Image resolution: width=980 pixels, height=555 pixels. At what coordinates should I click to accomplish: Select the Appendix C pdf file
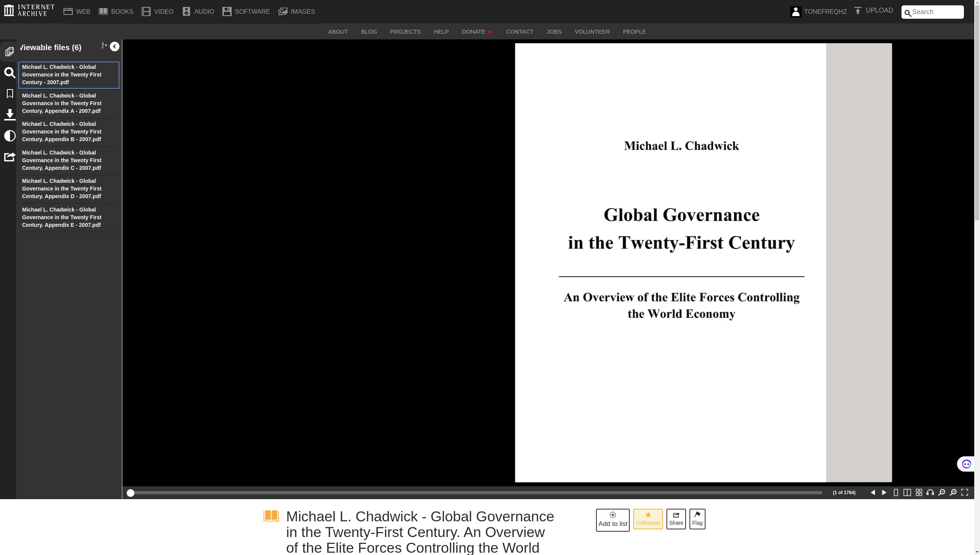[69, 160]
